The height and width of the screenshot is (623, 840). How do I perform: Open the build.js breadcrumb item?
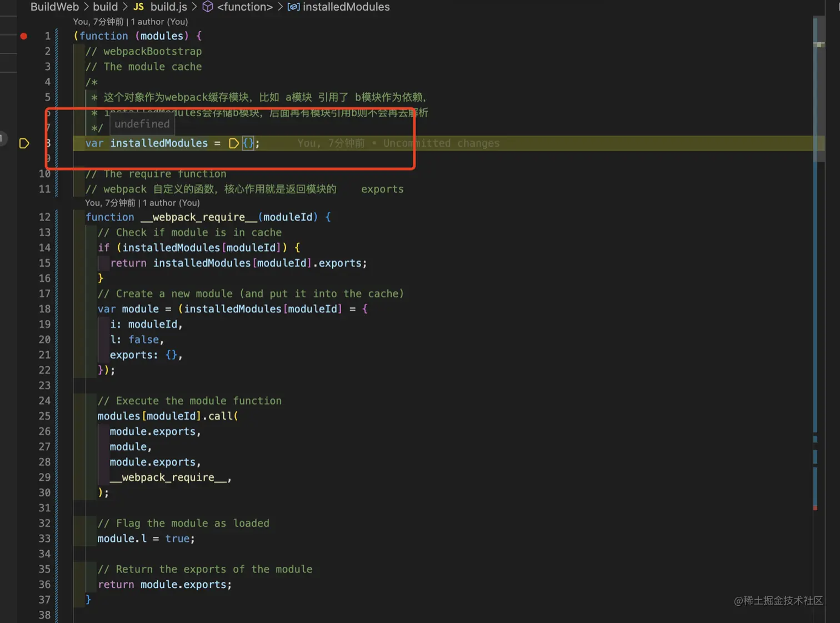pyautogui.click(x=169, y=7)
